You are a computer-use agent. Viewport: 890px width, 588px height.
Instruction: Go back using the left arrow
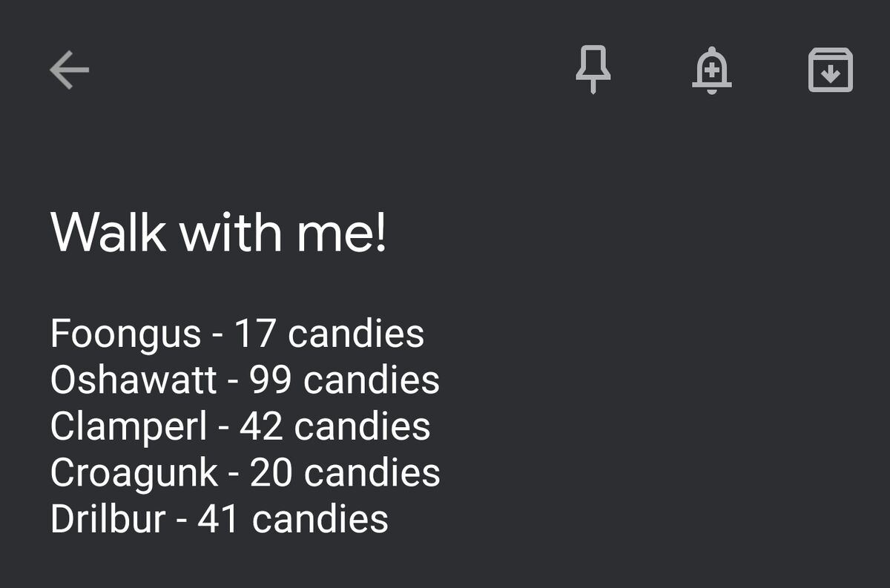(x=70, y=70)
